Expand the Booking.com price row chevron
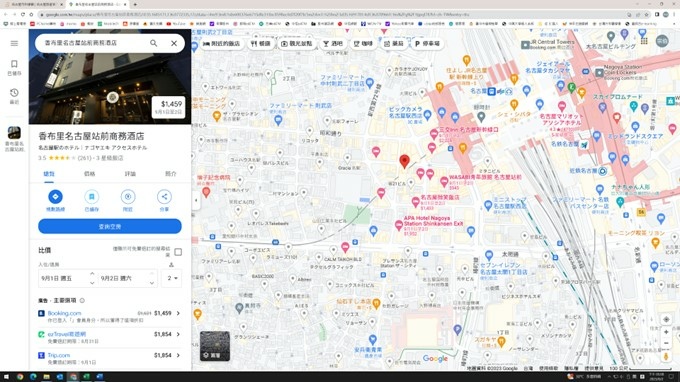680x382 pixels. 178,313
